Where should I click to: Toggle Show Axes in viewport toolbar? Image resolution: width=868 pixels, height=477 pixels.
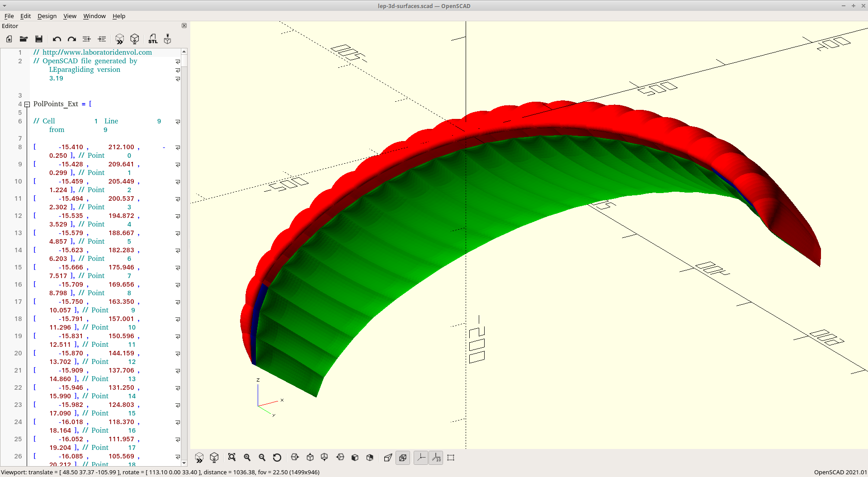click(x=420, y=458)
